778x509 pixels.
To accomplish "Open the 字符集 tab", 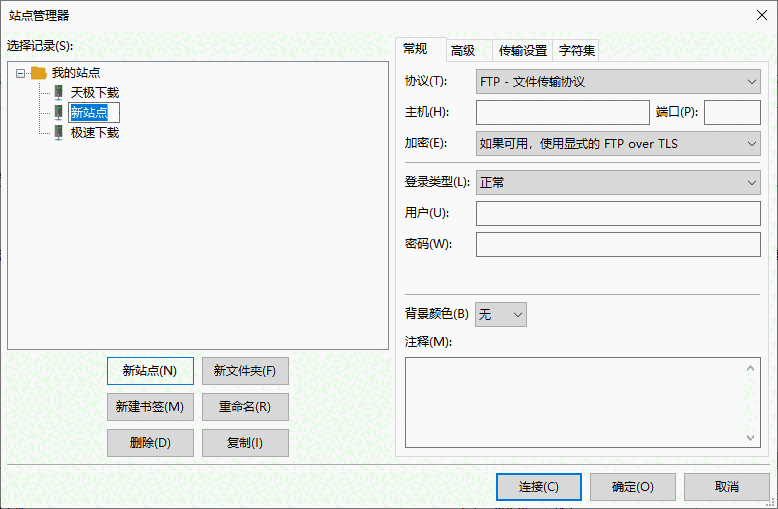I will pos(576,50).
